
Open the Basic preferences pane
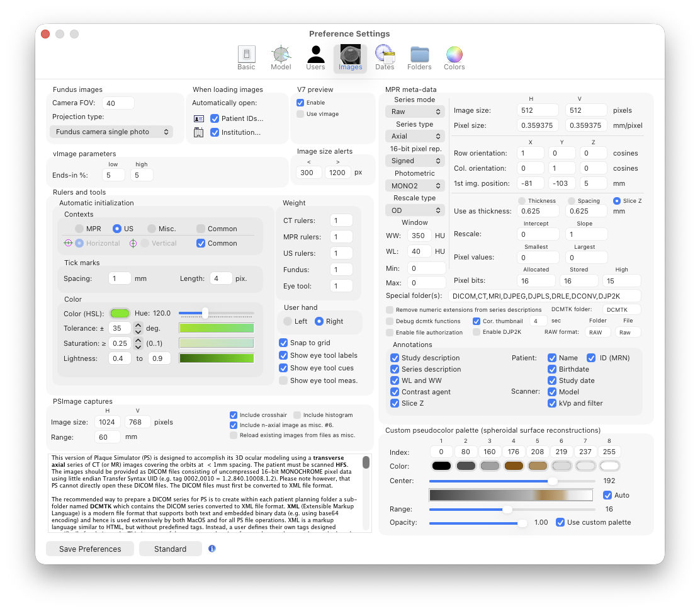(246, 58)
